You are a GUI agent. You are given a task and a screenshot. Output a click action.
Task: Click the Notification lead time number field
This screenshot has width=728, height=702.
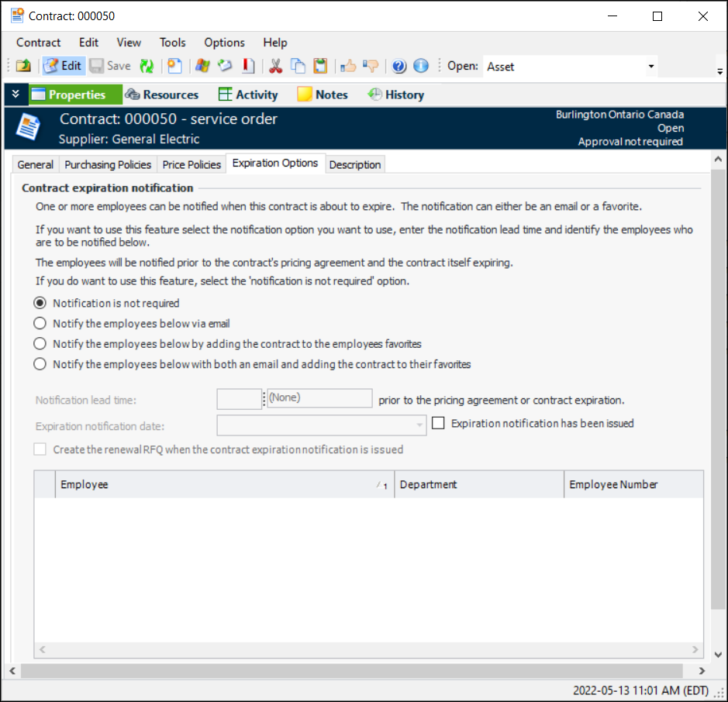tap(239, 399)
